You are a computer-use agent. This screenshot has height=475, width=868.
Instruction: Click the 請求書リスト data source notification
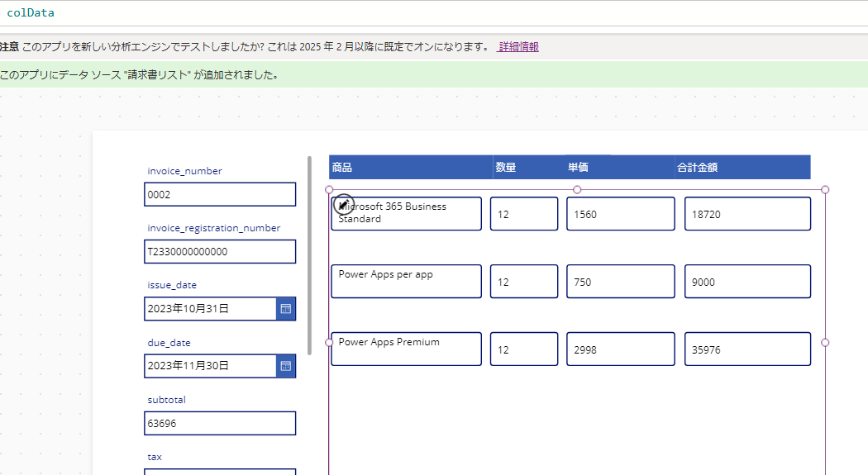[x=434, y=74]
